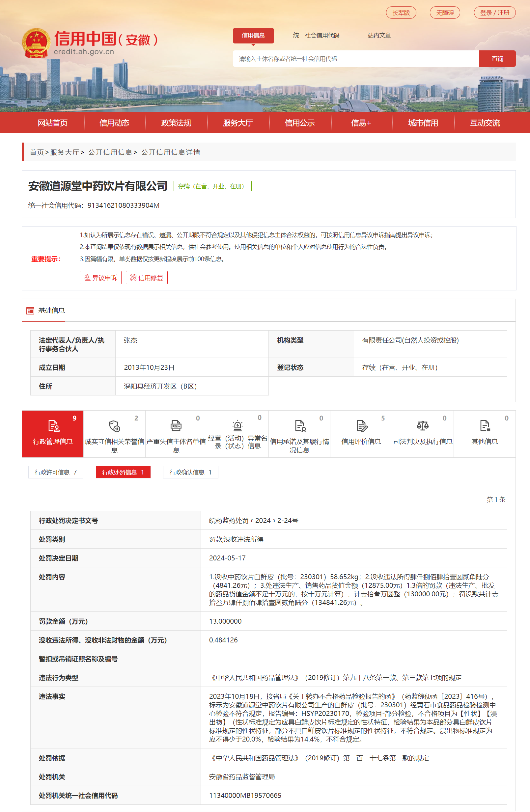Screen dimensions: 530x812
Task: Click the 查询 search button
Action: coord(497,59)
